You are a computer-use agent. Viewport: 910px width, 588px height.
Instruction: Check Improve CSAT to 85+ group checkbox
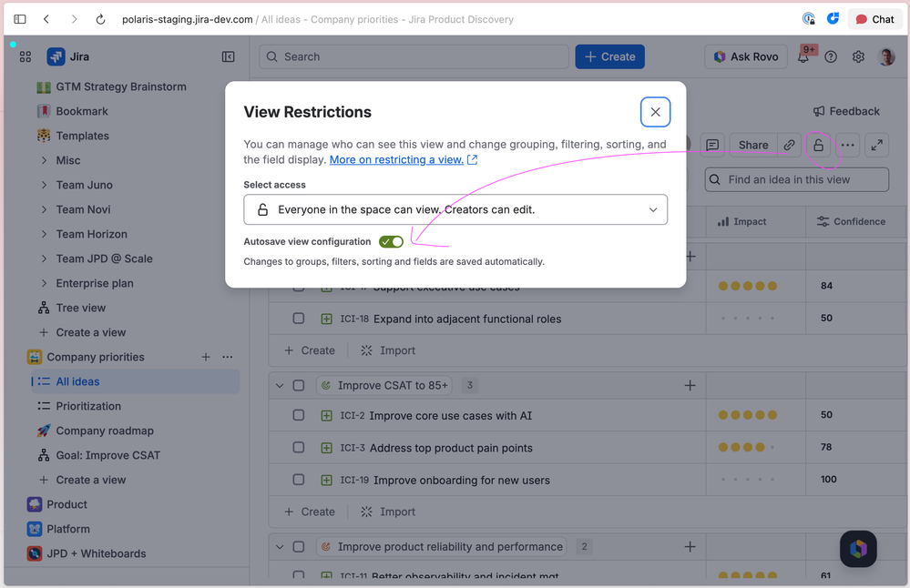click(298, 386)
